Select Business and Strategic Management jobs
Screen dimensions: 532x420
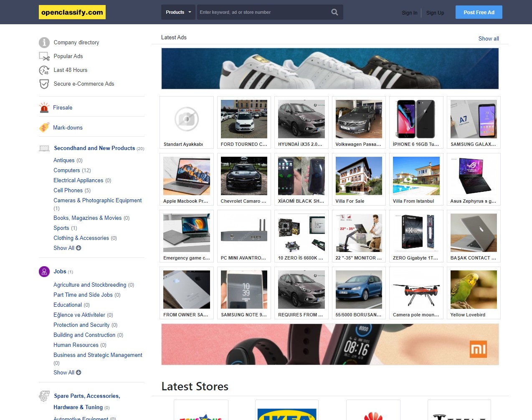click(98, 355)
